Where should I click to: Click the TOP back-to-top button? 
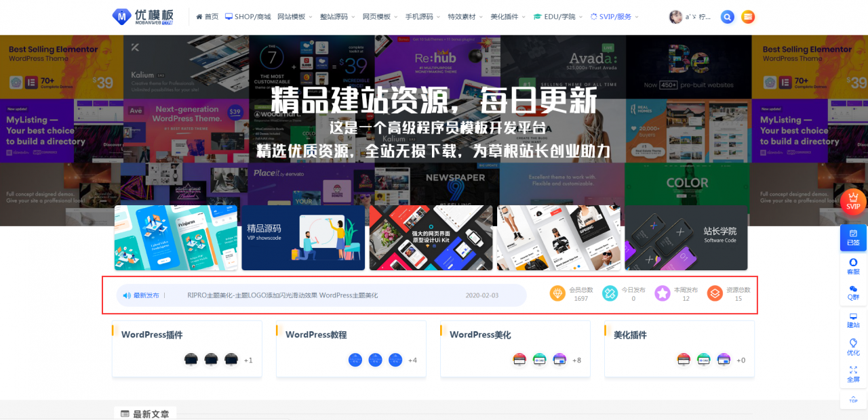click(853, 400)
